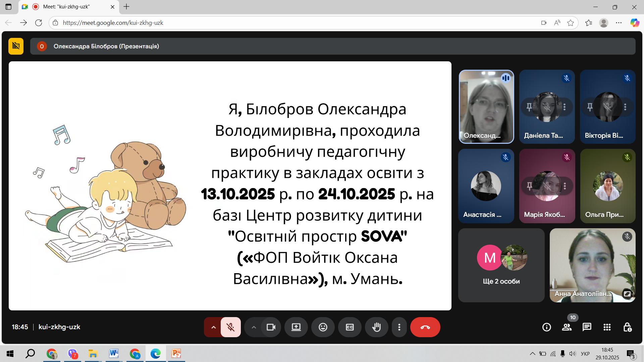
Task: Open the three-dot More options menu
Action: 399,327
